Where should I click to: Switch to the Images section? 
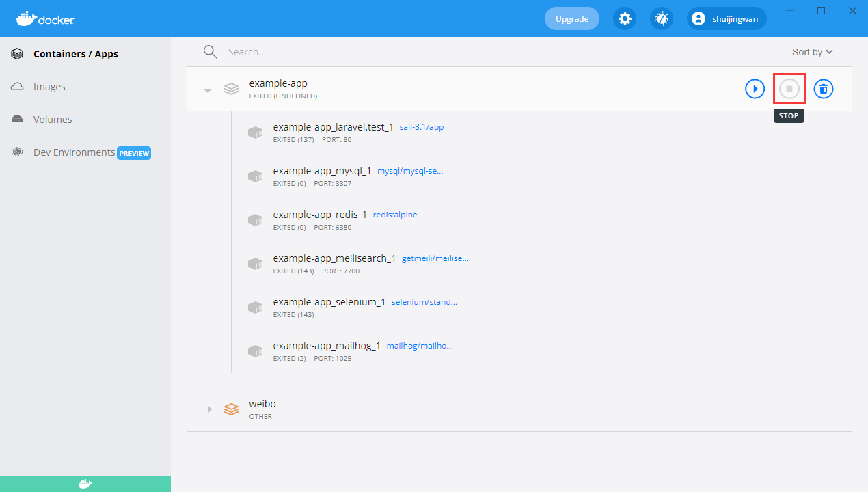coord(49,87)
